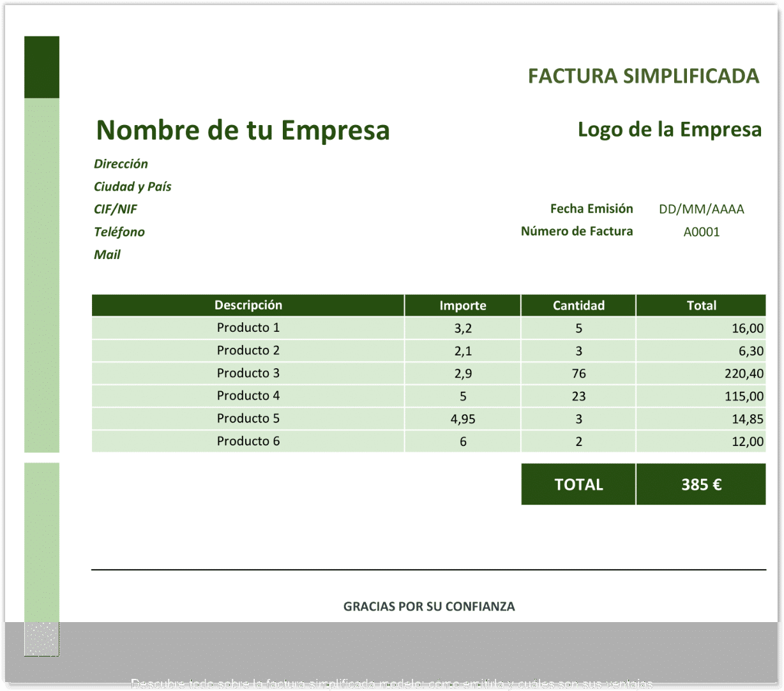
Task: Click the FACTURA SIMPLIFICADA title
Action: pyautogui.click(x=644, y=76)
